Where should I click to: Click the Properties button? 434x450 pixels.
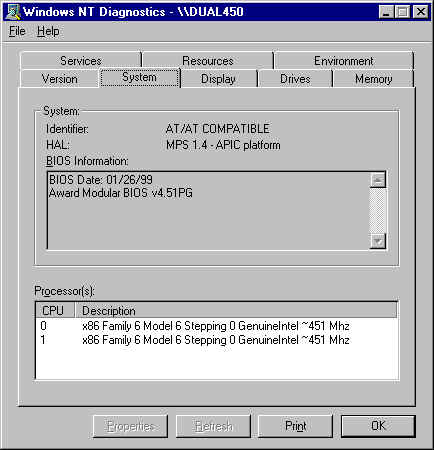[x=130, y=426]
